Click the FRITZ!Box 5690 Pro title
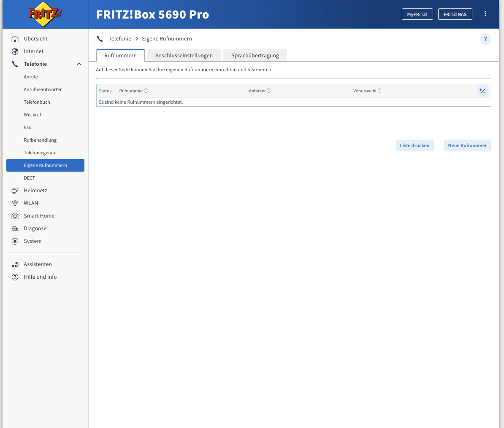 pyautogui.click(x=153, y=14)
